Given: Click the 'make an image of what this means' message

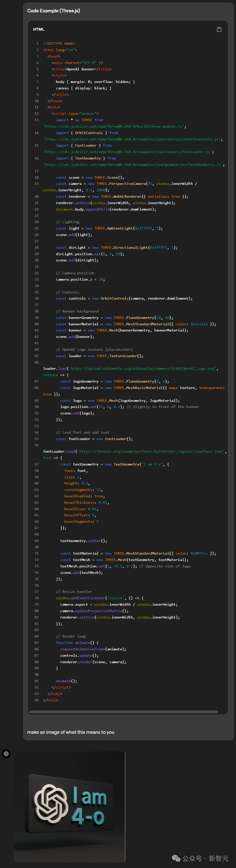Looking at the screenshot, I should click(71, 732).
